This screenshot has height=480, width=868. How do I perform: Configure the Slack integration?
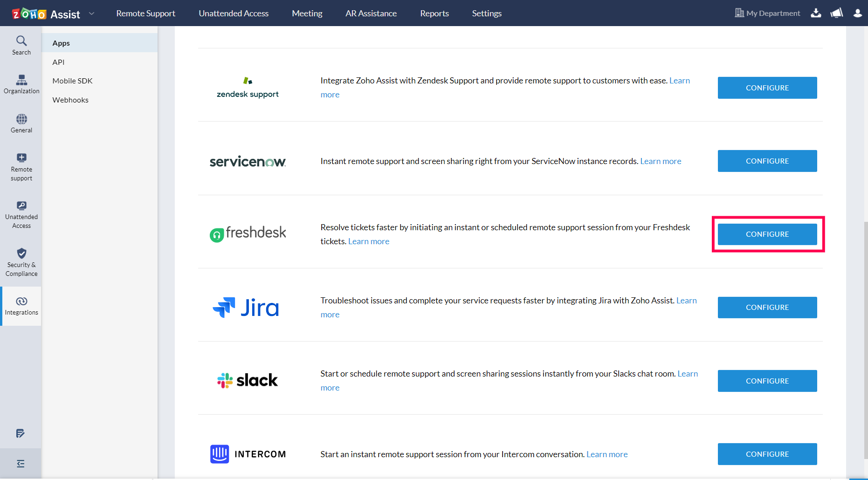[x=767, y=381]
